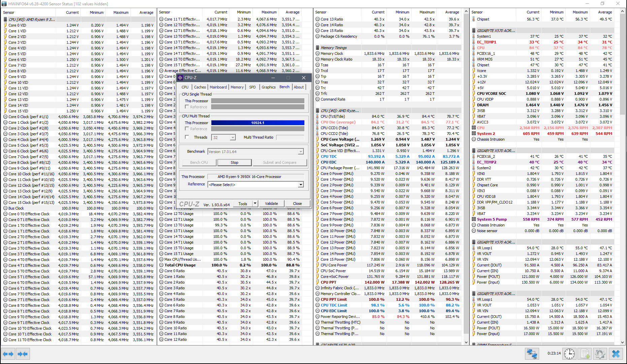Click the Core 0 VID lightning icon
This screenshot has width=627, height=364.
click(x=5, y=25)
